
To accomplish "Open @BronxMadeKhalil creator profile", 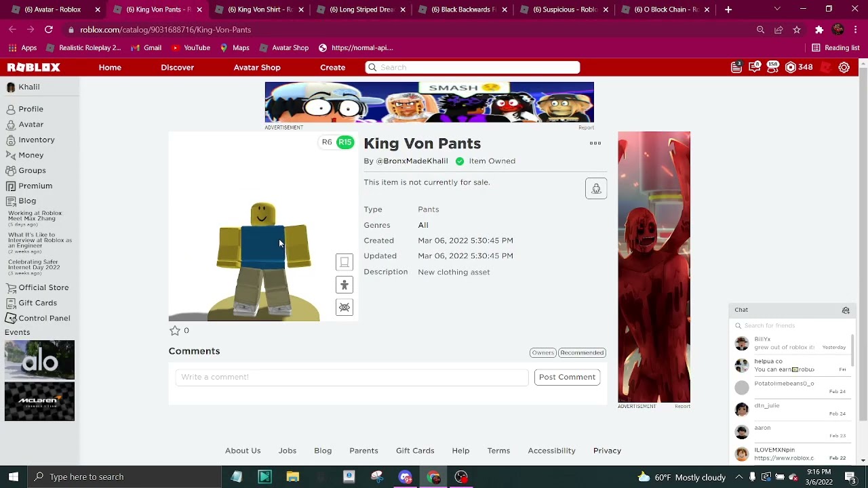I will [412, 161].
